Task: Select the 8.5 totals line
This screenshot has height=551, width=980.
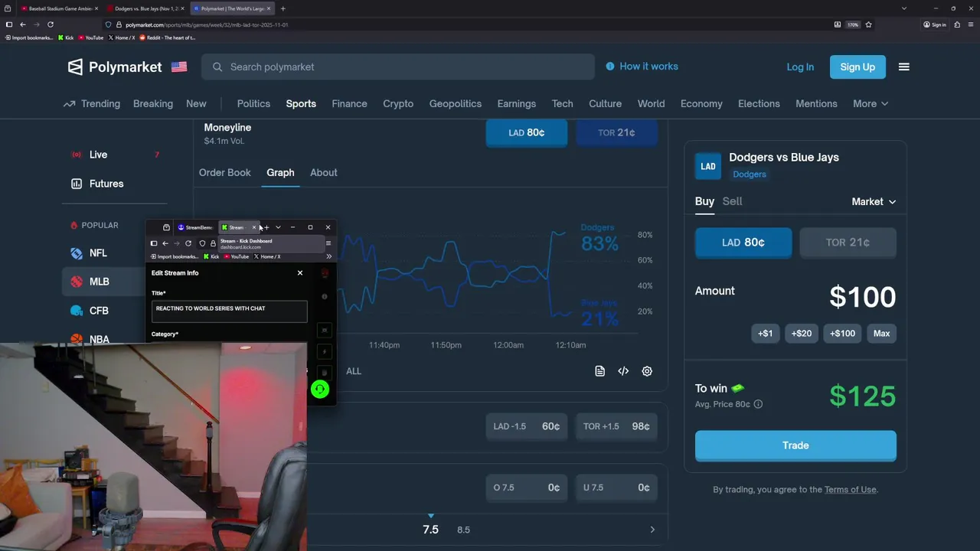Action: pyautogui.click(x=463, y=530)
